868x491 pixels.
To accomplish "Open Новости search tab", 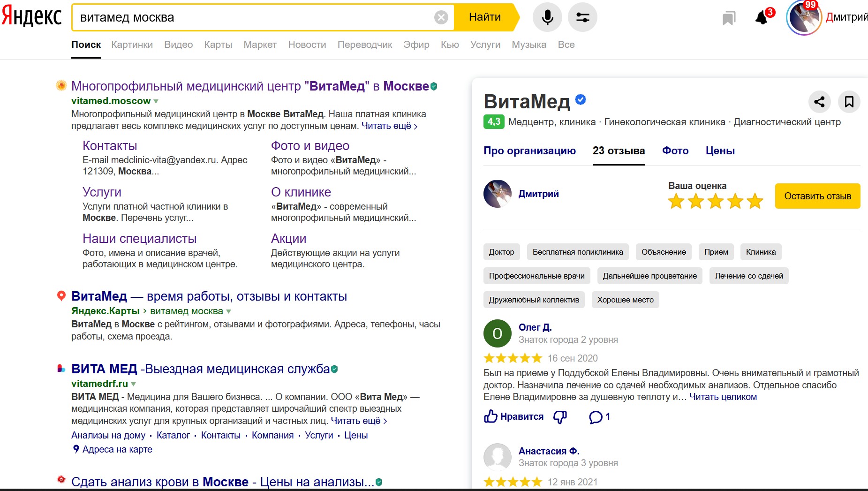I will pos(307,45).
